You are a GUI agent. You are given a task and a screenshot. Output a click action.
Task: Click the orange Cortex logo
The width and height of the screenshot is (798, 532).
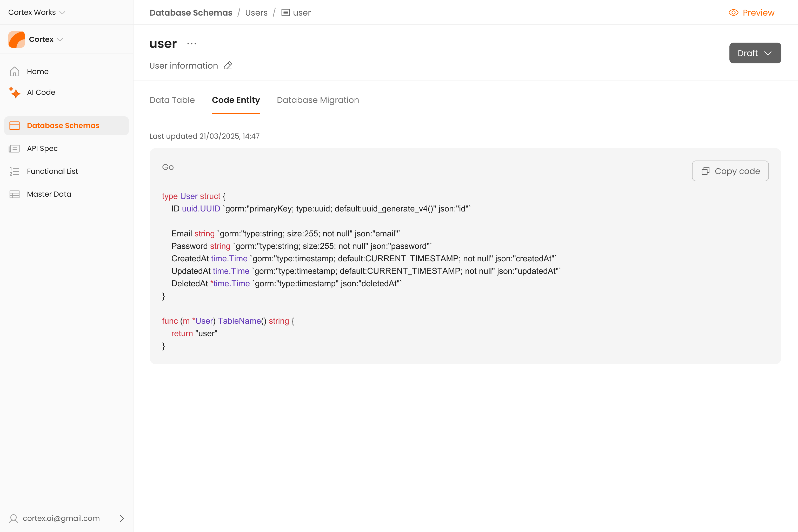[17, 39]
